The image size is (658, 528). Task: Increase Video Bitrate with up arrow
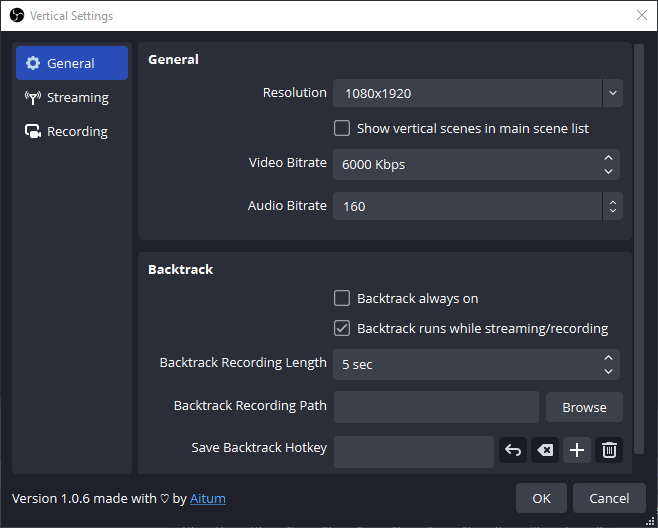click(x=608, y=158)
